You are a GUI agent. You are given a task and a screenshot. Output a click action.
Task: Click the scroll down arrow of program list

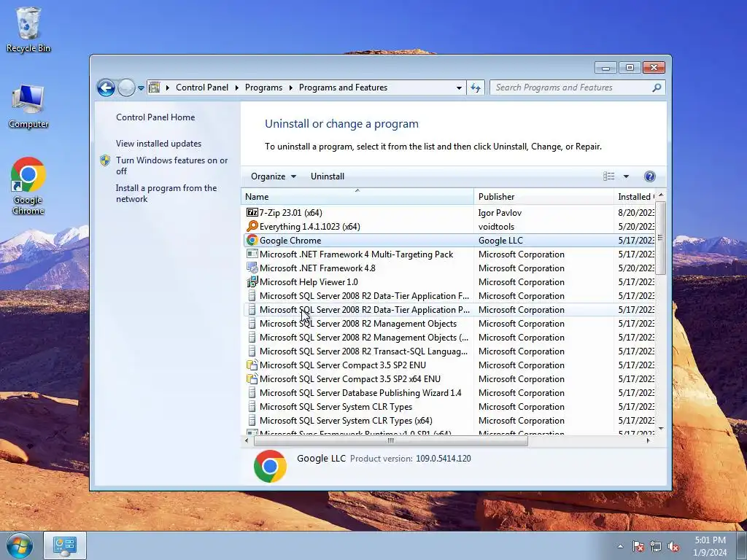click(661, 429)
